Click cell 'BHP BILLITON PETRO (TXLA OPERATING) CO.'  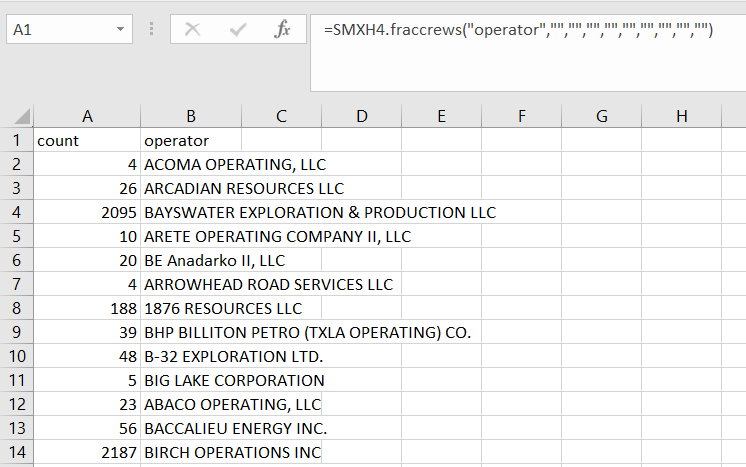click(307, 332)
